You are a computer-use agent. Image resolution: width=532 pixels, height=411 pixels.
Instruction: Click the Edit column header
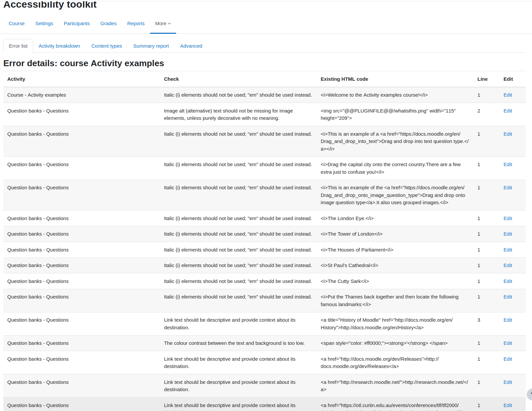[x=508, y=79]
